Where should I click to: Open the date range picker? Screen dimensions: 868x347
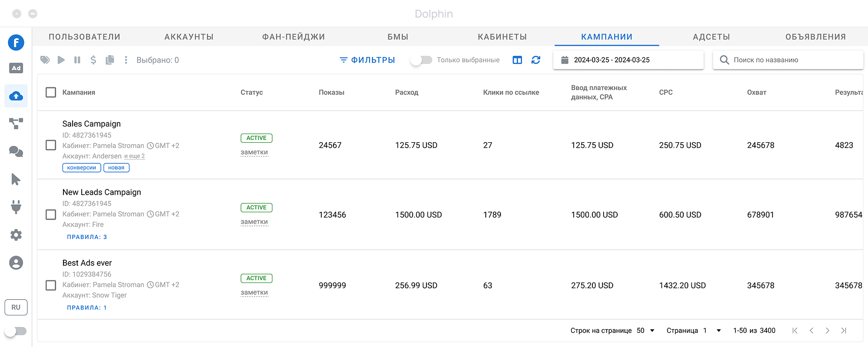coord(628,60)
